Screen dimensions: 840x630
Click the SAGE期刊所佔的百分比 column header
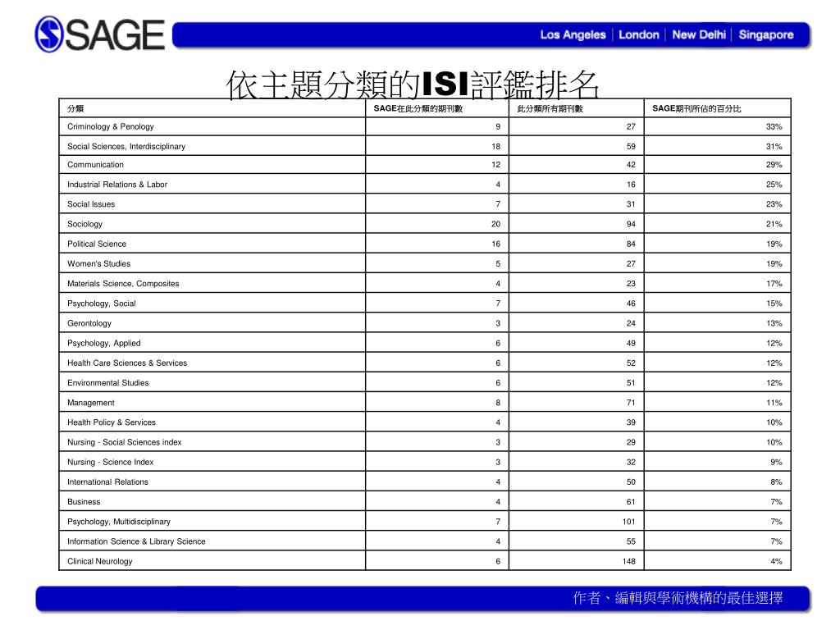point(696,109)
